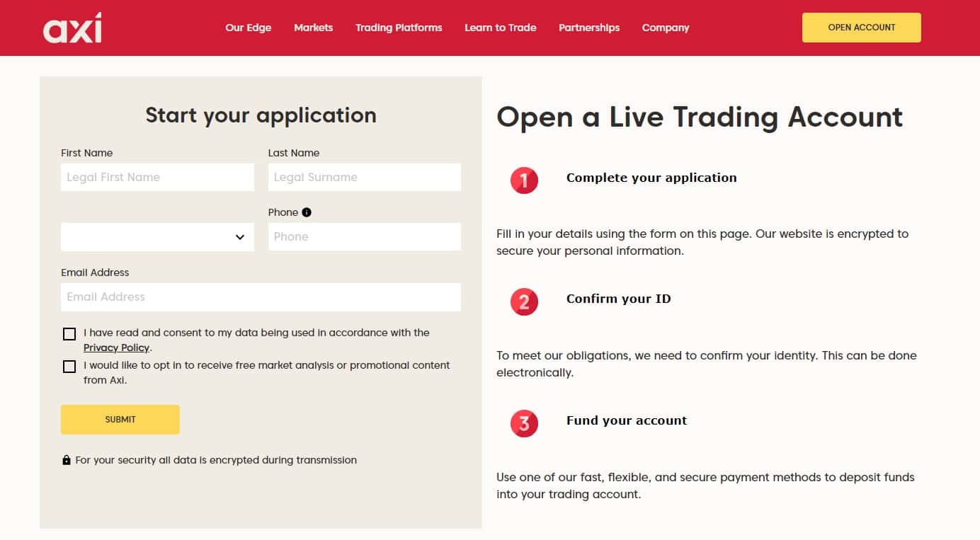
Task: Expand the Trading Platforms menu
Action: coord(399,28)
